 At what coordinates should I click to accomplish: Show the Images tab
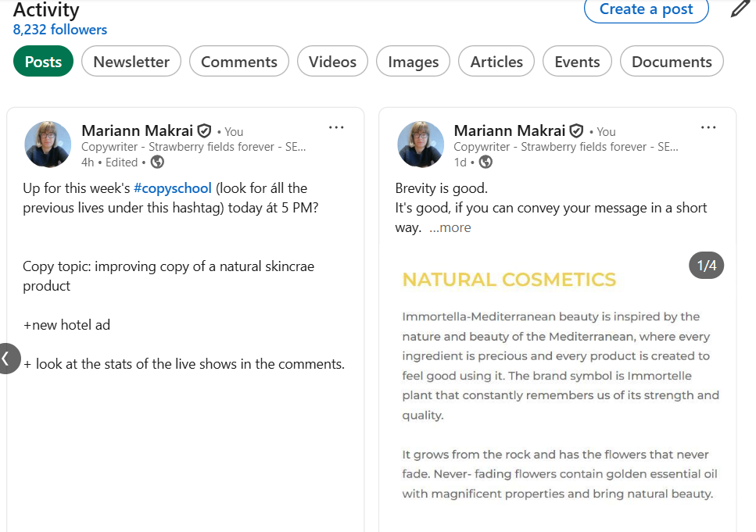point(414,61)
